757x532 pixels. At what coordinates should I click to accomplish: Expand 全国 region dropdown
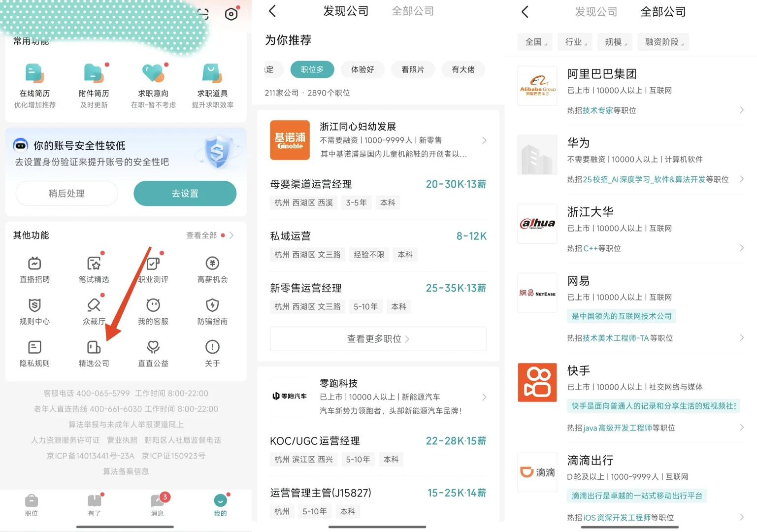(x=535, y=42)
